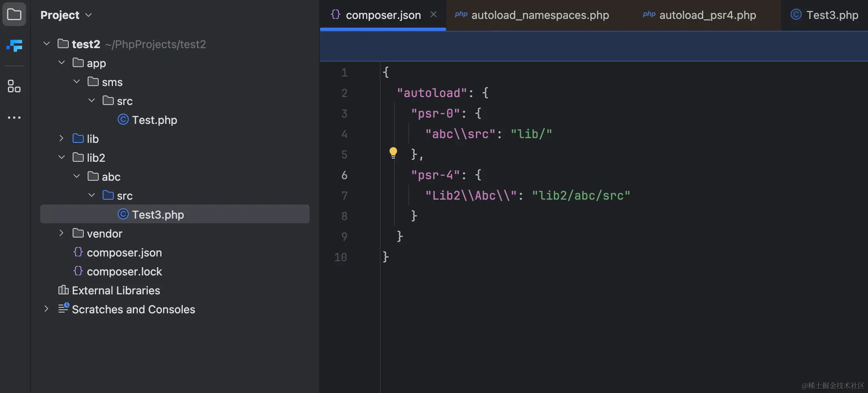The width and height of the screenshot is (868, 393).
Task: Click the light bulb intention icon
Action: coord(393,153)
